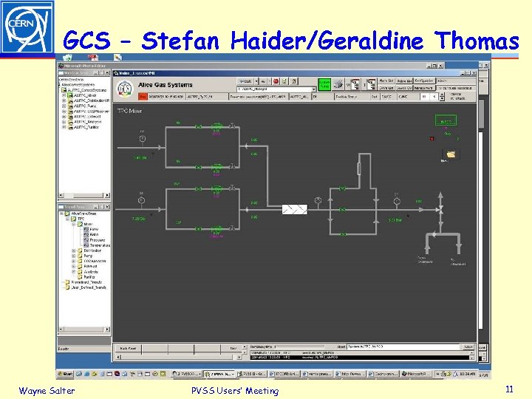Click the W tree window icon
Image resolution: width=532 pixels, height=399 pixels.
354,84
